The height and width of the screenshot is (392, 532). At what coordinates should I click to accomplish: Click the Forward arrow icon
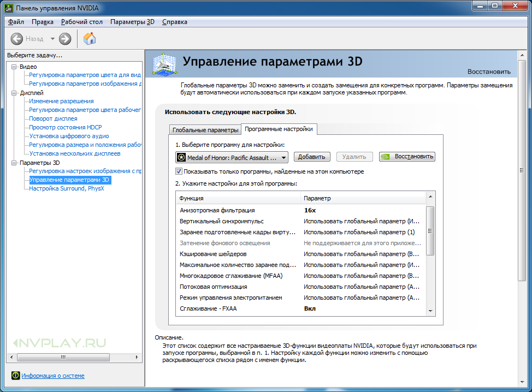65,39
